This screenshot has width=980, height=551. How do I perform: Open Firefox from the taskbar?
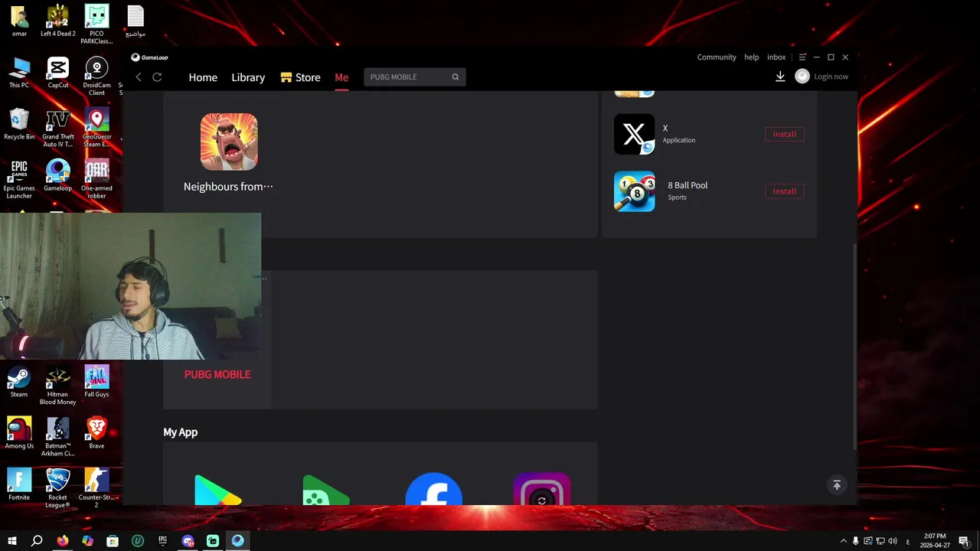point(62,541)
